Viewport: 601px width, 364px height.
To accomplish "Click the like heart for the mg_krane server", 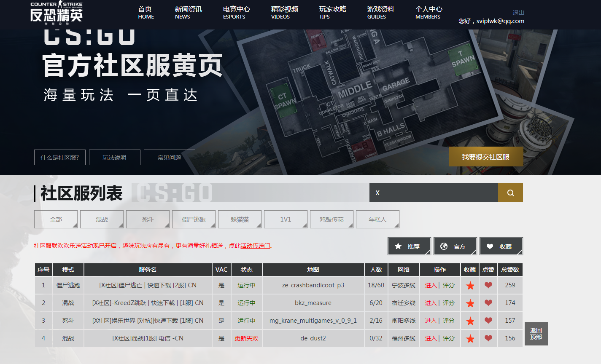I will click(488, 320).
